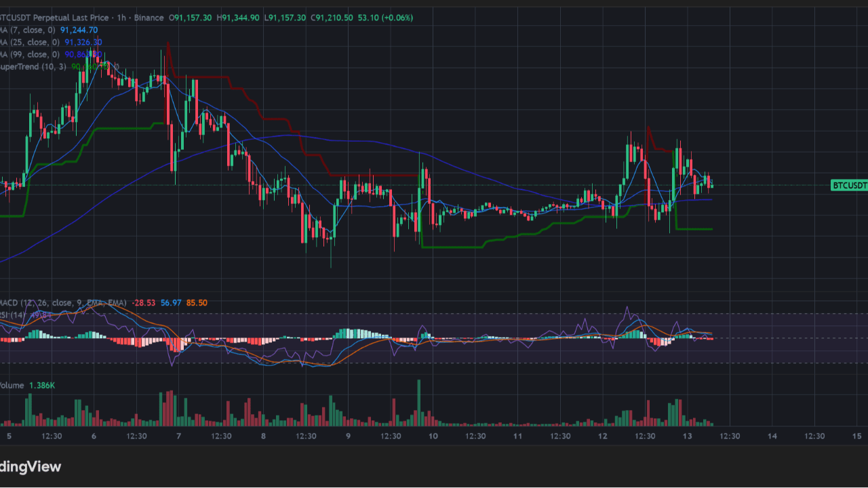This screenshot has width=868, height=488.
Task: Click the high price H91,344.90
Action: pos(238,18)
